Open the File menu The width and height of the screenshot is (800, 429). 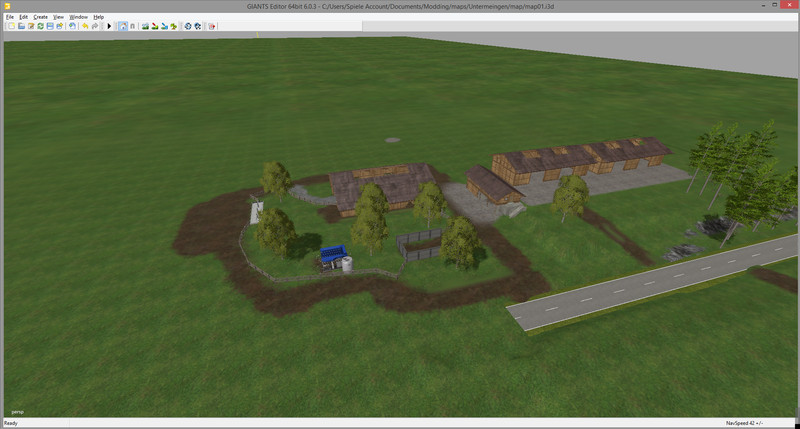(10, 17)
